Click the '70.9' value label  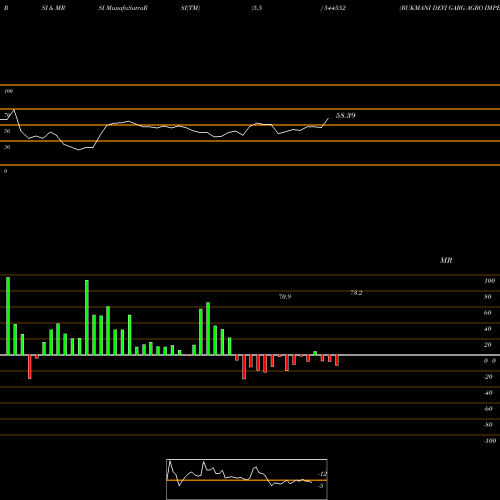(x=285, y=297)
